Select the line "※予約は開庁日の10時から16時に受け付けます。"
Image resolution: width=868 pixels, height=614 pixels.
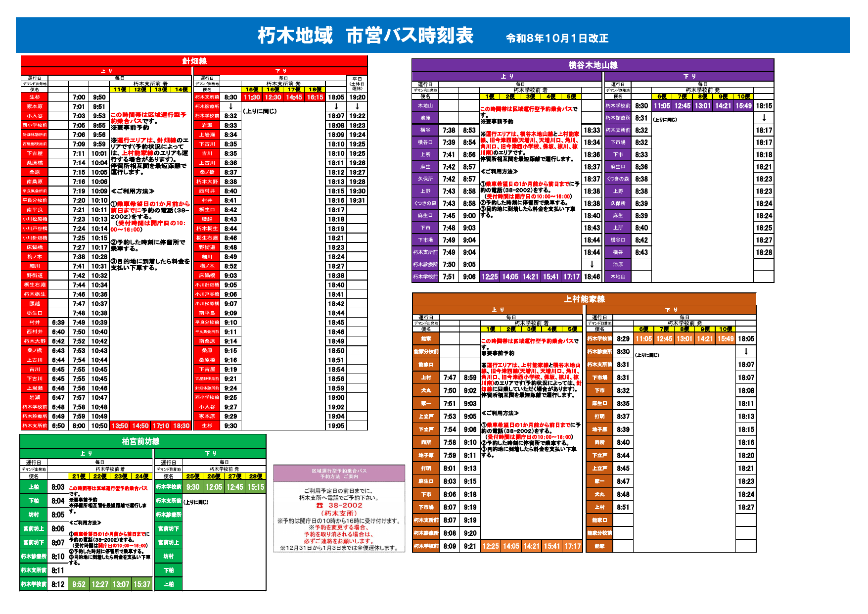(x=339, y=521)
